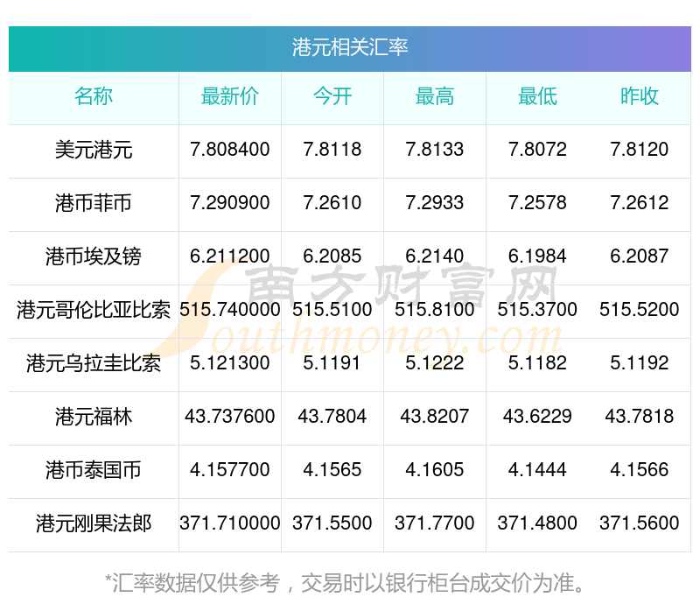The height and width of the screenshot is (611, 700).
Task: Select the 名称 column header
Action: (94, 96)
